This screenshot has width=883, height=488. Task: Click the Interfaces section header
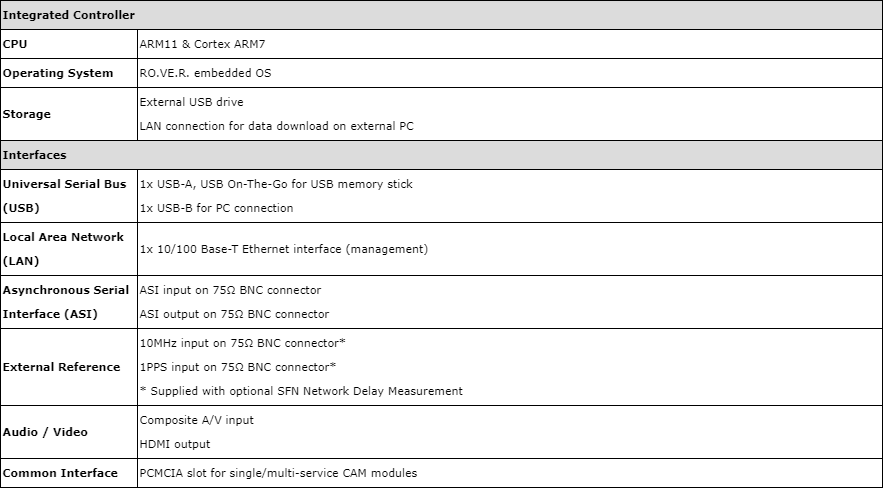click(x=441, y=155)
